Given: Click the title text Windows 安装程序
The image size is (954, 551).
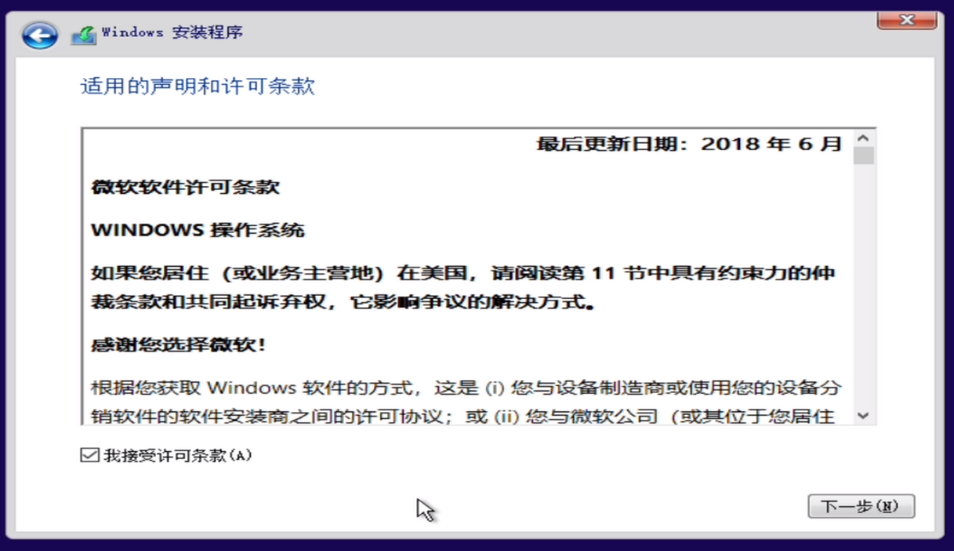Looking at the screenshot, I should (172, 32).
